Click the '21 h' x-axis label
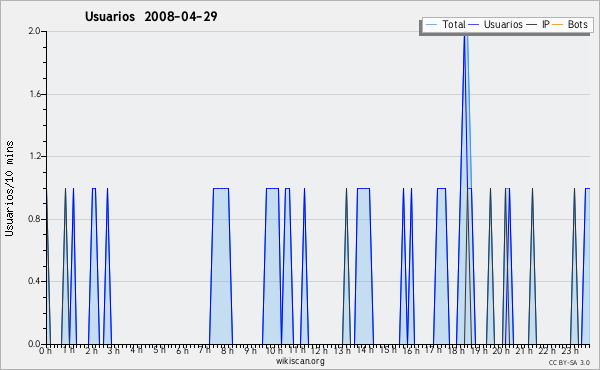Viewport: 600px width, 370px height. click(x=524, y=350)
